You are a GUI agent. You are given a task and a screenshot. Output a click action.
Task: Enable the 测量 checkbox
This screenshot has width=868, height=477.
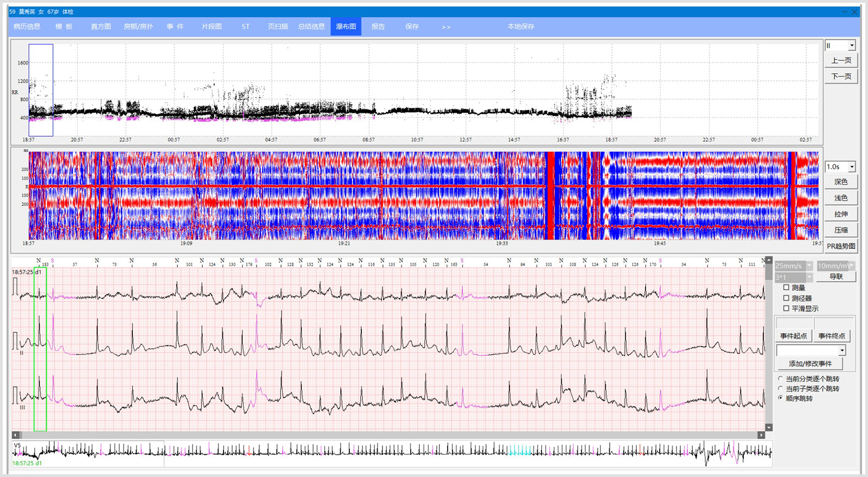coord(786,288)
